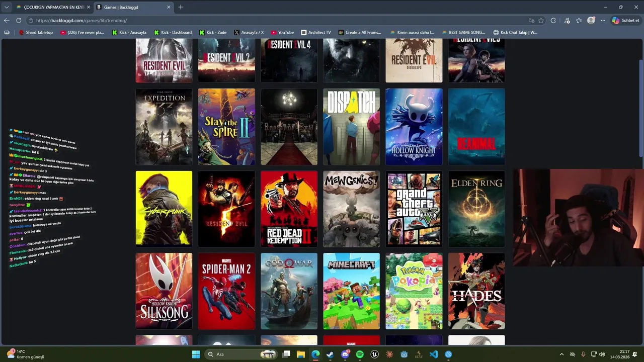Open the favorites list icon

click(x=579, y=21)
